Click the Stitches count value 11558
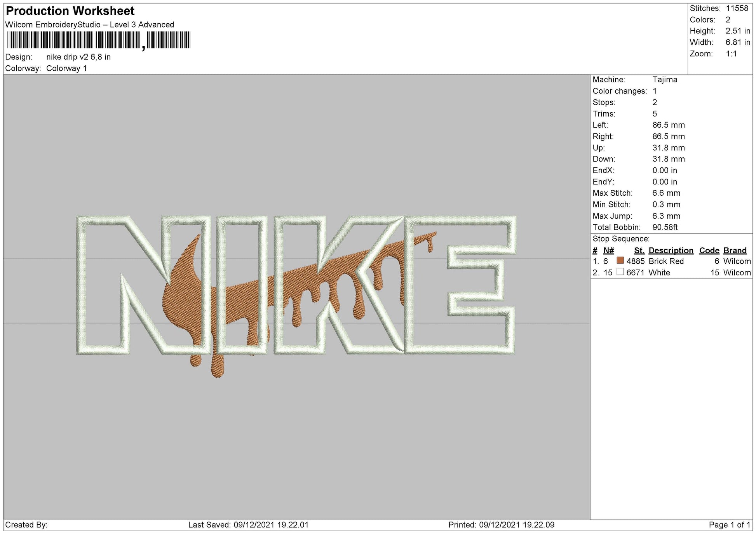 (737, 8)
